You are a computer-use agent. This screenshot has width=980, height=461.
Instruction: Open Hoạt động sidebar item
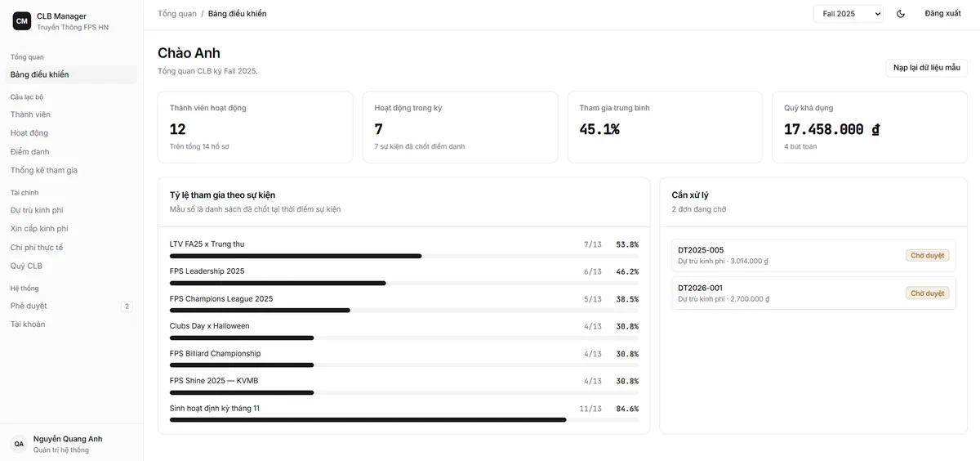(x=71, y=133)
